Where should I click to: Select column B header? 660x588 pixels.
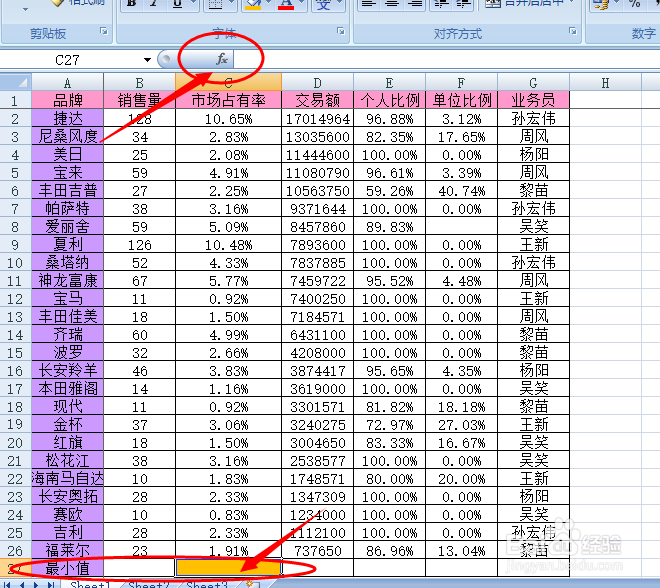[x=139, y=82]
